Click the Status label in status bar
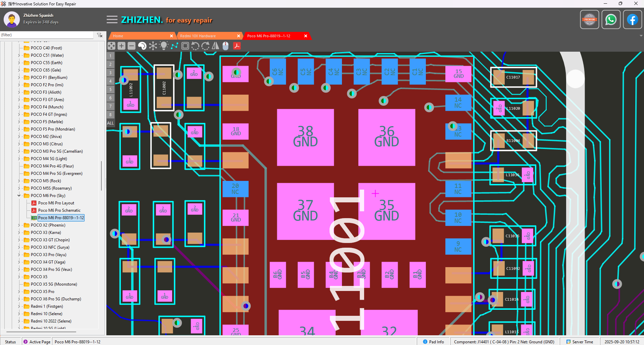The width and height of the screenshot is (644, 345). [10, 342]
